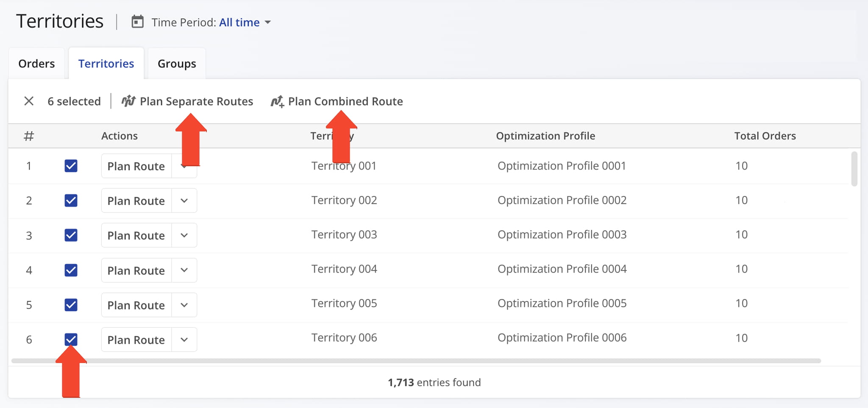Screen dimensions: 868x408
Task: Expand Plan Route options for Territory 005
Action: [x=184, y=305]
